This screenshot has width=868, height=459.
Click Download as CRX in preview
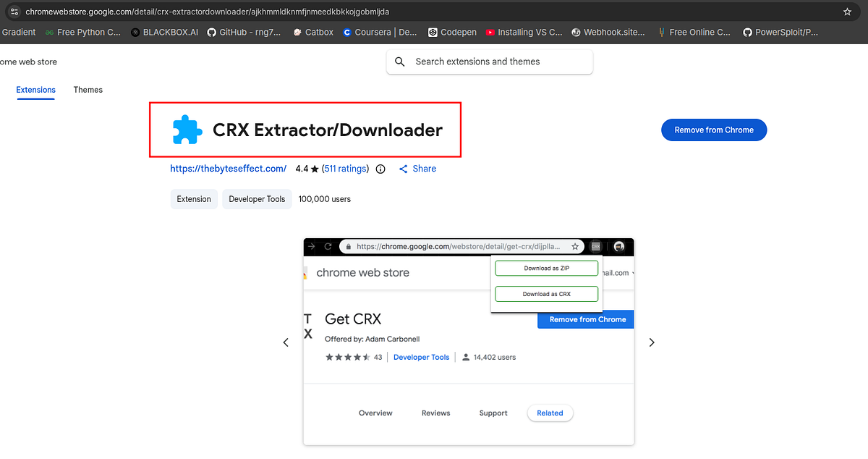(x=547, y=294)
